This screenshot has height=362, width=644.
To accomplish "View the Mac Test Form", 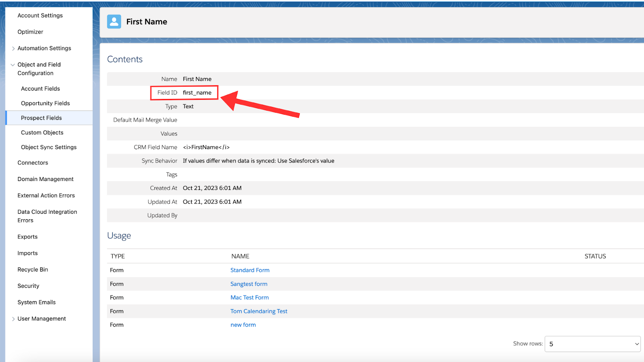I will pyautogui.click(x=250, y=297).
